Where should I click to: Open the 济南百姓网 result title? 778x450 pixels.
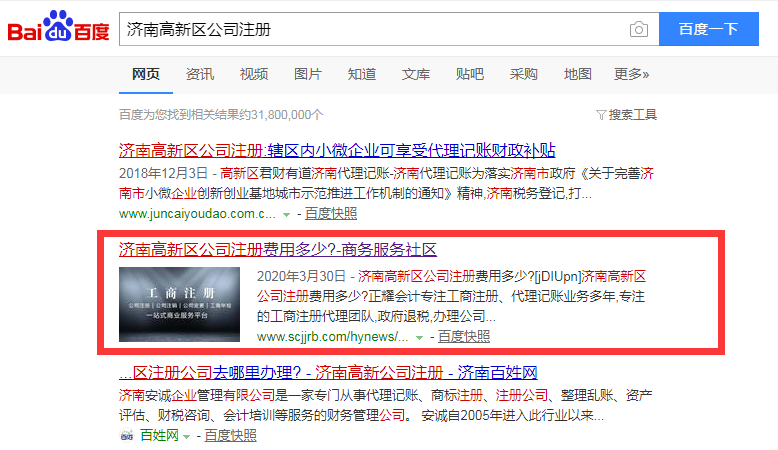328,372
